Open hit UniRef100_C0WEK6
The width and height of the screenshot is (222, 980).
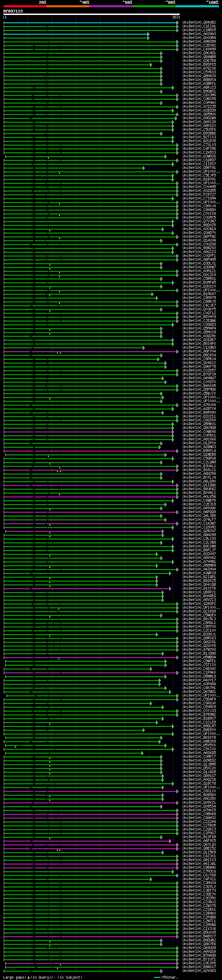click(x=199, y=431)
